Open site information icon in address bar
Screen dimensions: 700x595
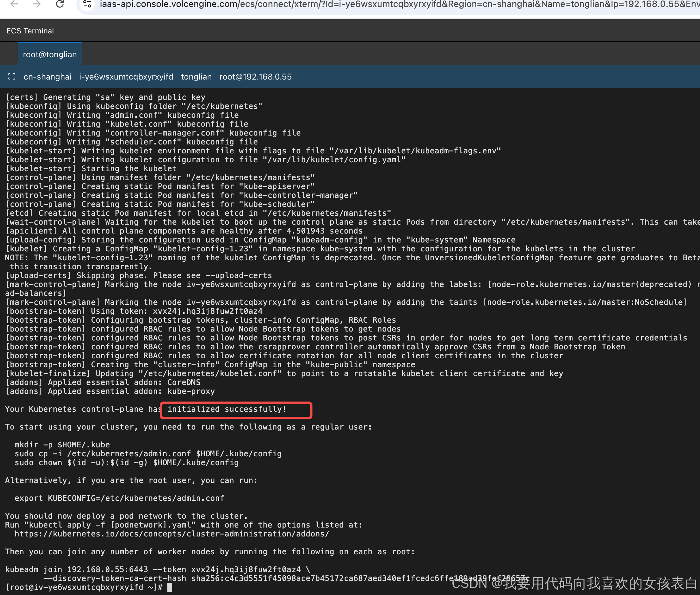click(x=87, y=4)
